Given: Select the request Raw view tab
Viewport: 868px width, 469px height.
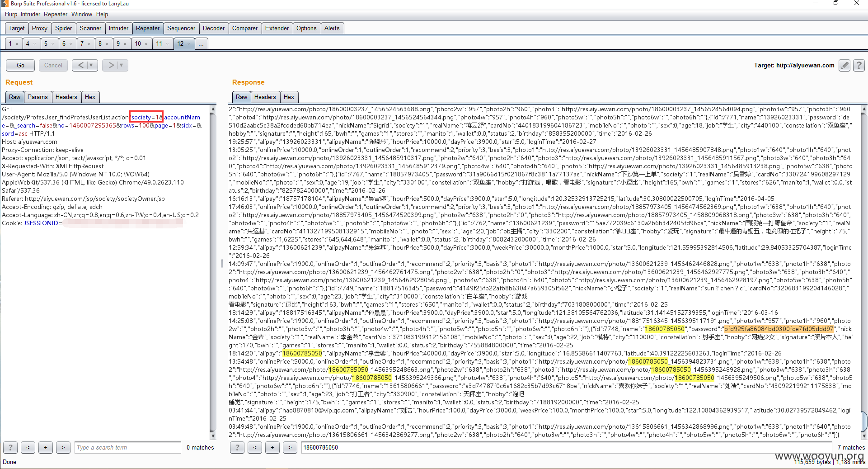Looking at the screenshot, I should pyautogui.click(x=15, y=97).
